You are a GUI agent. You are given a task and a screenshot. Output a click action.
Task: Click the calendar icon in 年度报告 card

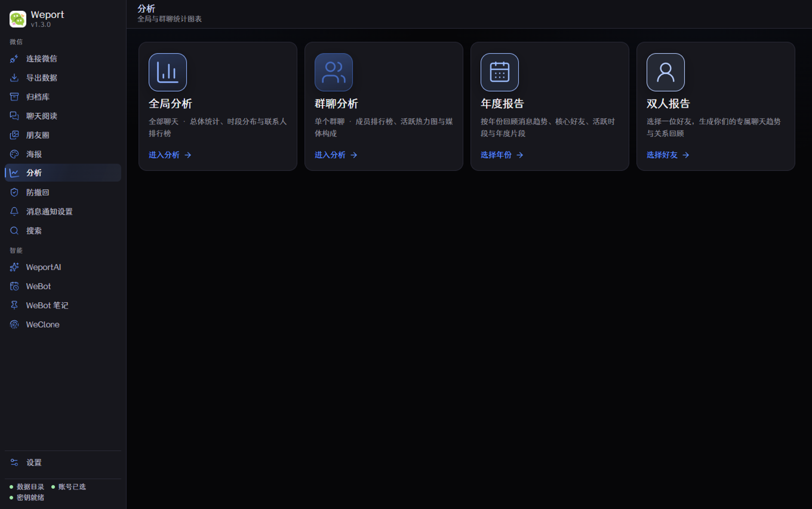click(x=499, y=72)
